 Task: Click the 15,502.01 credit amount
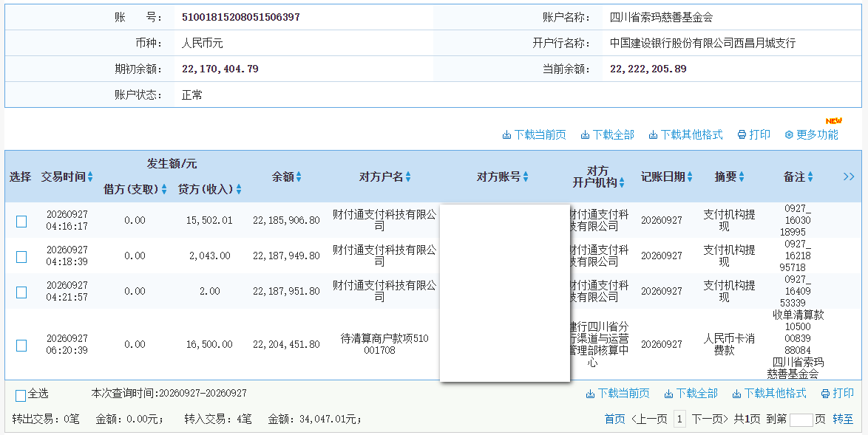pyautogui.click(x=209, y=221)
